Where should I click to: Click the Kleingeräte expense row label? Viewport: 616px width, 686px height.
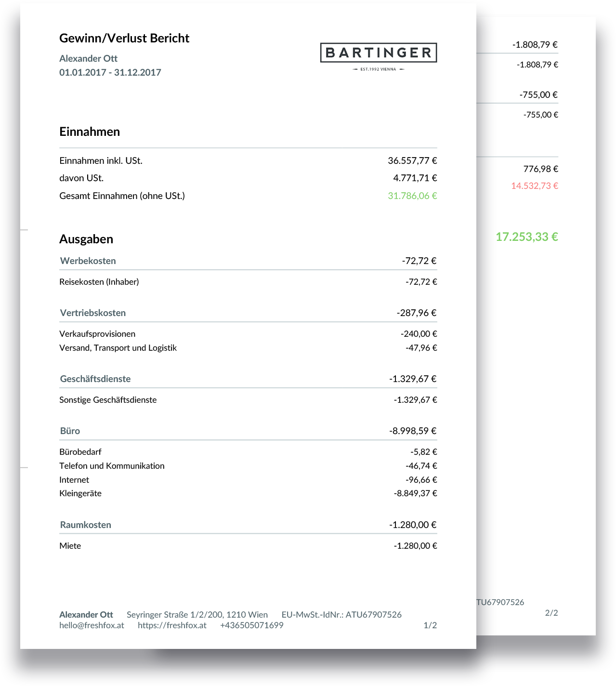point(80,493)
